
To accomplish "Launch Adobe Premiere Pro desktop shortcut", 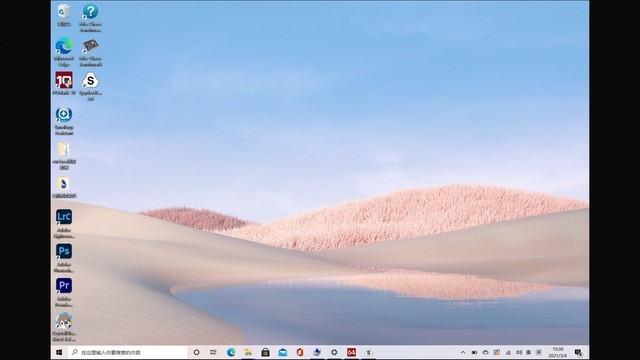I will click(x=64, y=292).
